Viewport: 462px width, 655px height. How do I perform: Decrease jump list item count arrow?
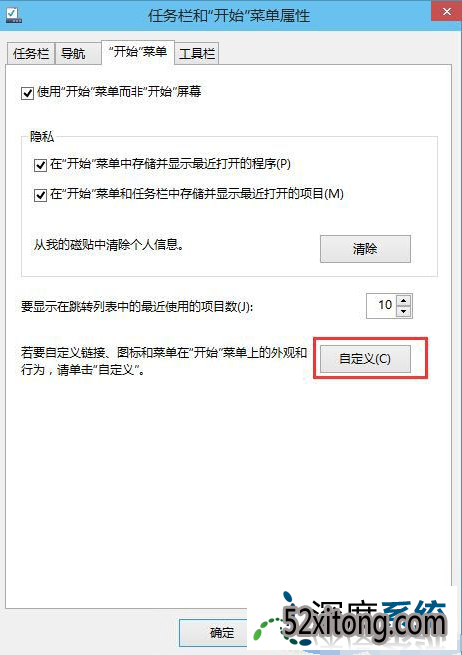pos(403,312)
